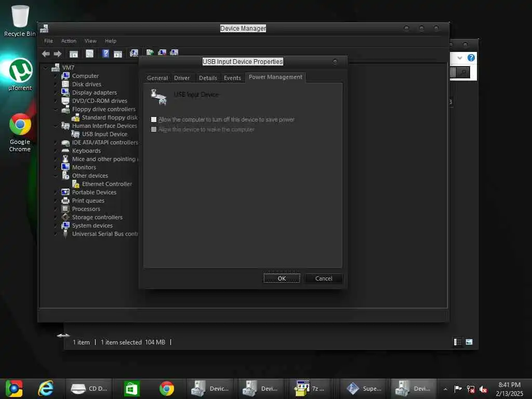Click the CD D... taskbar button
This screenshot has height=399, width=532.
[x=89, y=389]
